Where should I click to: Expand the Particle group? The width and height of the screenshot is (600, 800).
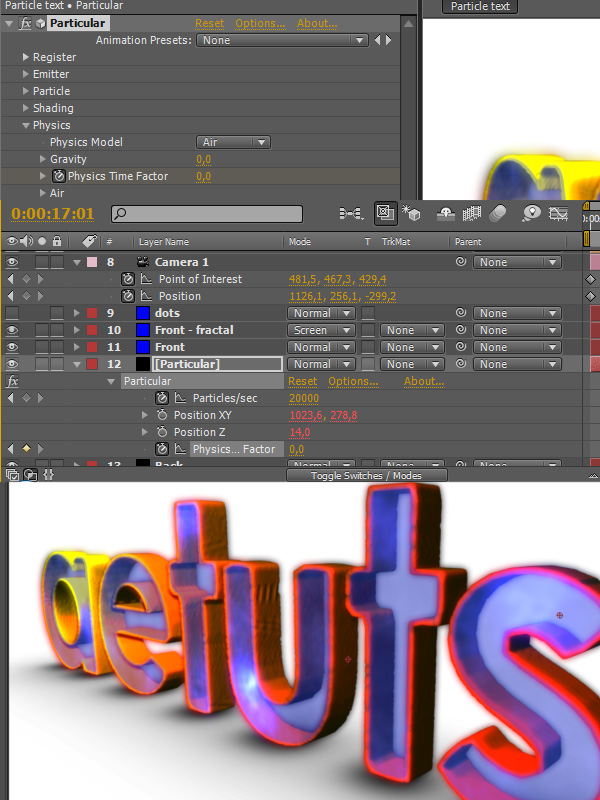tap(26, 91)
